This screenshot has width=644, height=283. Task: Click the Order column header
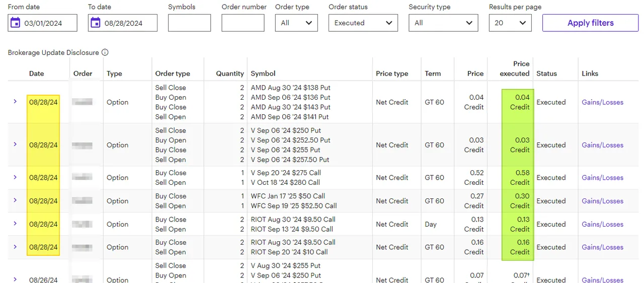tap(83, 74)
